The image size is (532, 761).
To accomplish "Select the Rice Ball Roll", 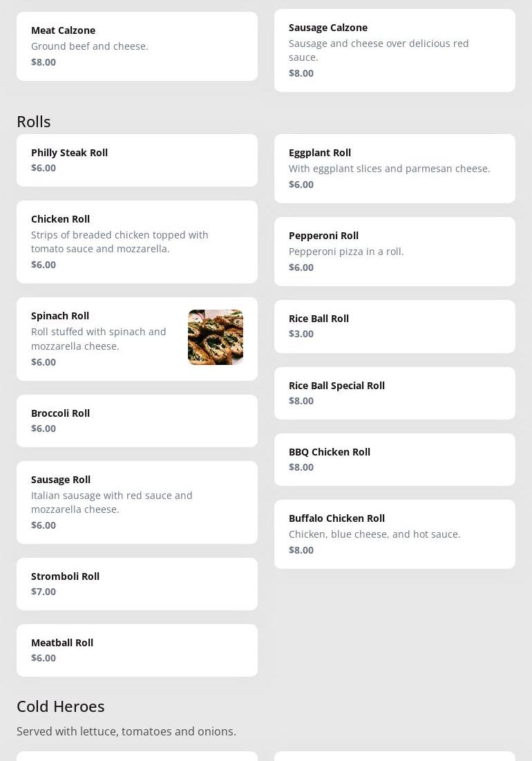I will click(395, 326).
